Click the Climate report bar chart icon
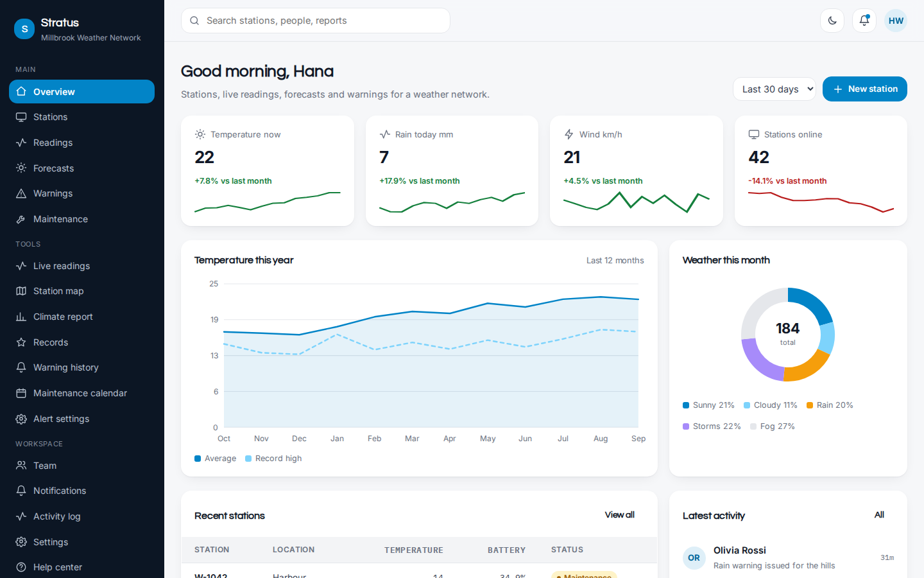Screen dimensions: 924x578 tap(21, 317)
